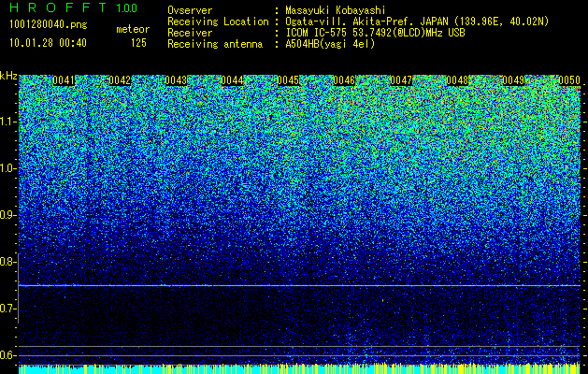Click the meteor count value 125

(x=138, y=43)
